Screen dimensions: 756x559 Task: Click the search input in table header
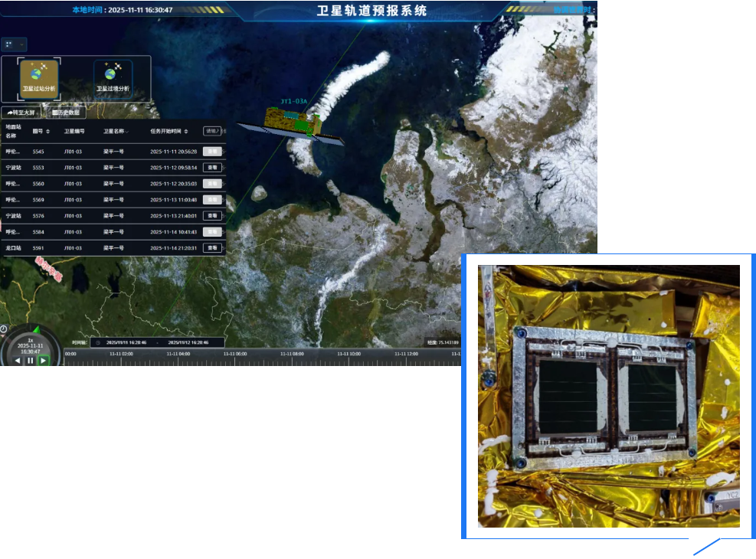point(212,131)
